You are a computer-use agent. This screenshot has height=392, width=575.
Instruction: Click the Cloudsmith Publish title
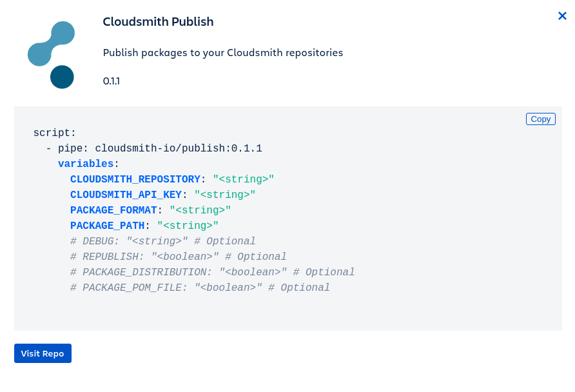pos(158,22)
